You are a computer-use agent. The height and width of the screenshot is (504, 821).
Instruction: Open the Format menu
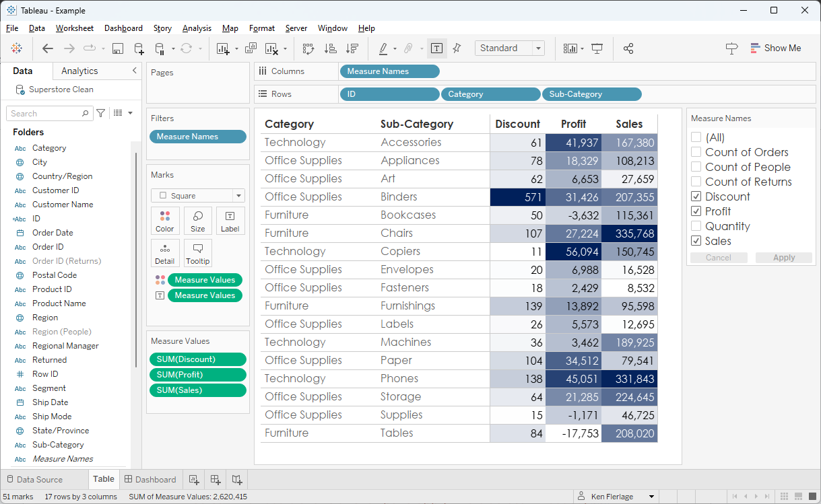262,28
